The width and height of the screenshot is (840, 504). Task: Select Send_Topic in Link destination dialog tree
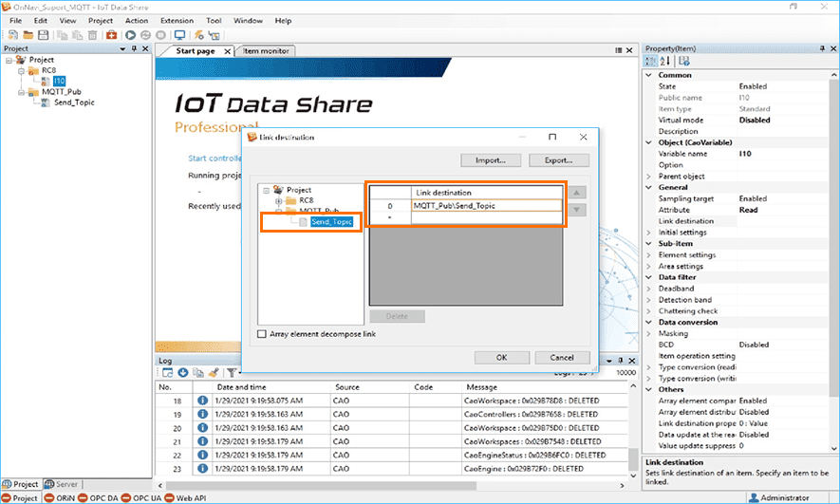click(x=331, y=222)
